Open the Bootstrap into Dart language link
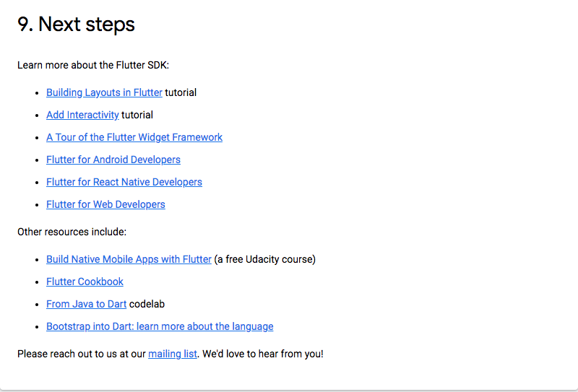The image size is (578, 392). point(160,326)
